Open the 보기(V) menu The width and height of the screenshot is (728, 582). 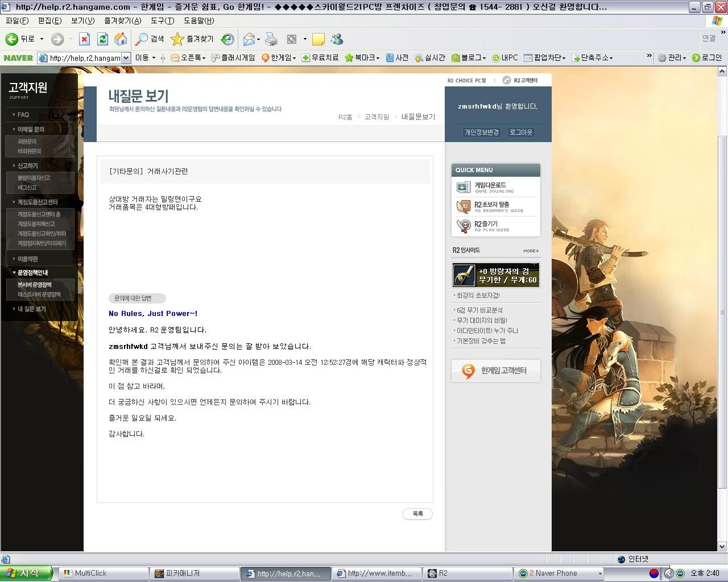pyautogui.click(x=83, y=20)
